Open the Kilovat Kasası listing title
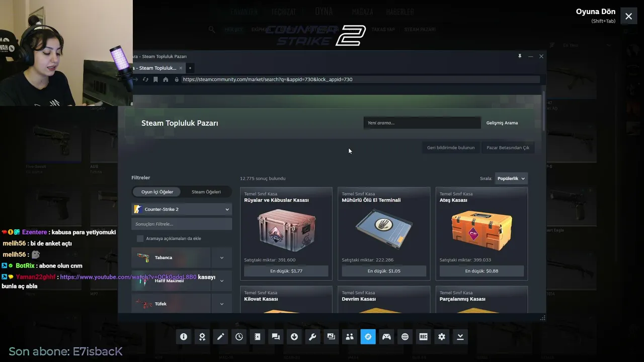Image resolution: width=644 pixels, height=362 pixels. (261, 299)
